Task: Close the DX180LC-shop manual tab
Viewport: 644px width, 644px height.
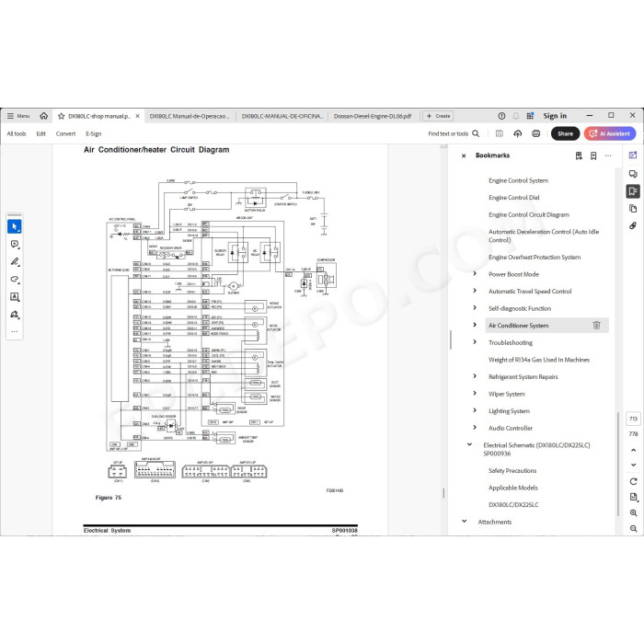Action: (x=138, y=116)
